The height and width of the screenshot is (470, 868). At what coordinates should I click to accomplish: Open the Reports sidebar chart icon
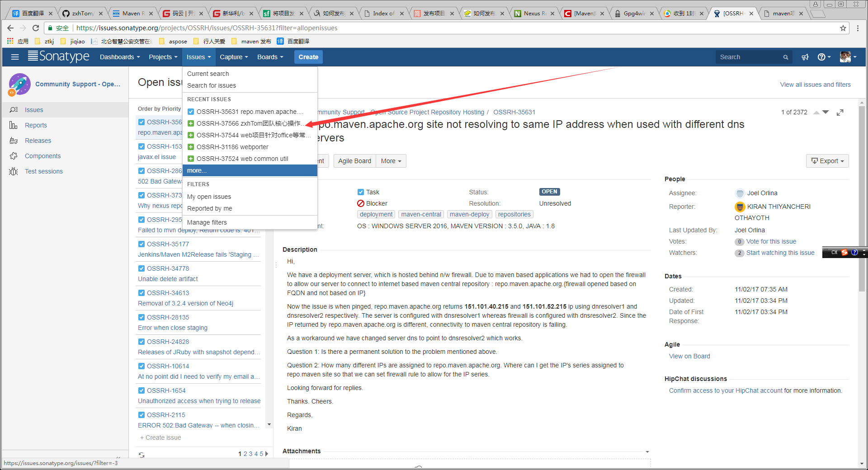[x=14, y=125]
